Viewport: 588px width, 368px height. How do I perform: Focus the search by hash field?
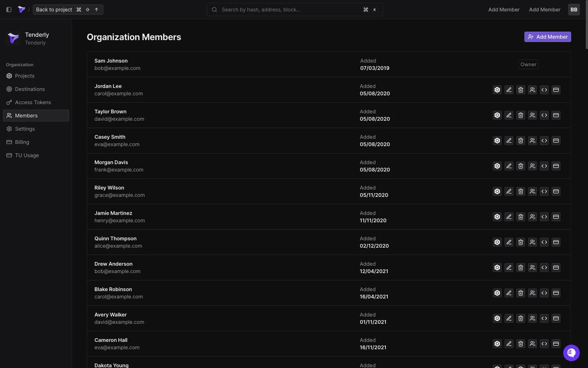pos(295,10)
